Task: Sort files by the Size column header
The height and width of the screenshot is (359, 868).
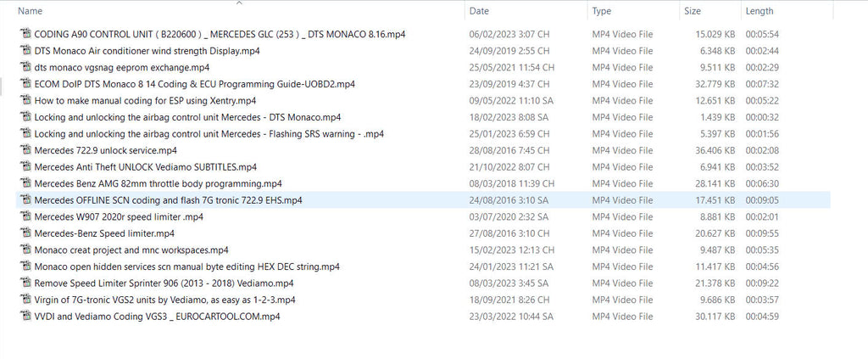Action: (x=692, y=10)
